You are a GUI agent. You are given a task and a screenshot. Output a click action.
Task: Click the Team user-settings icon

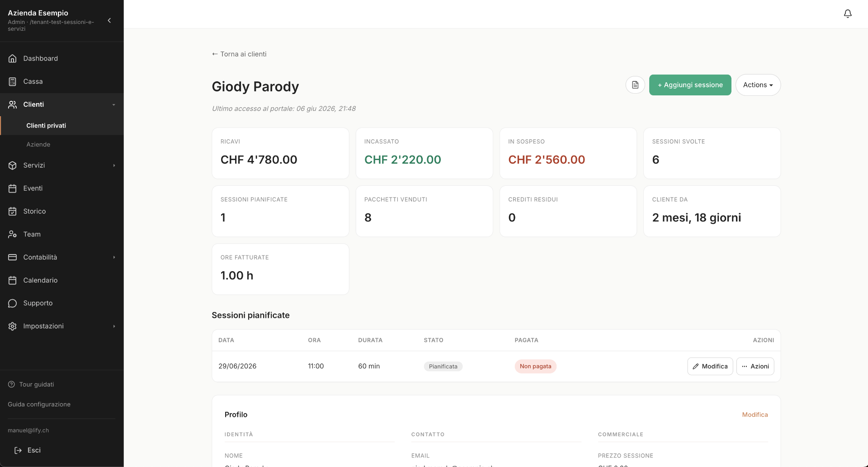tap(13, 234)
